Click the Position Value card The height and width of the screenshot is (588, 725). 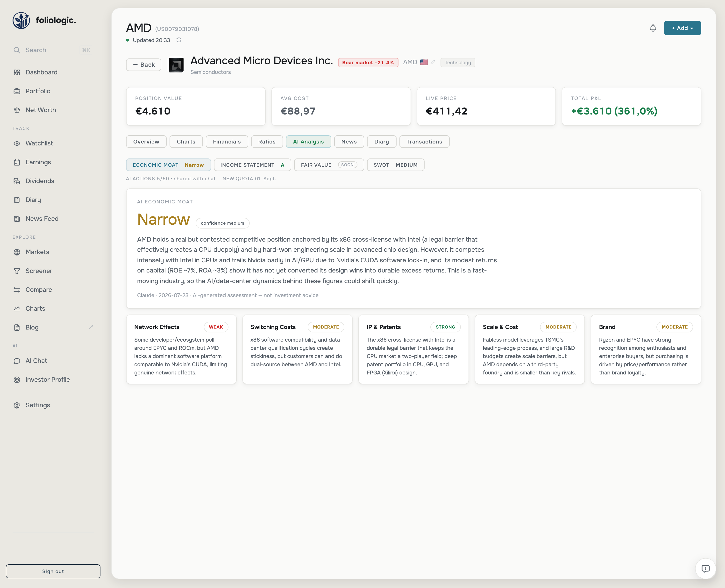pyautogui.click(x=196, y=106)
